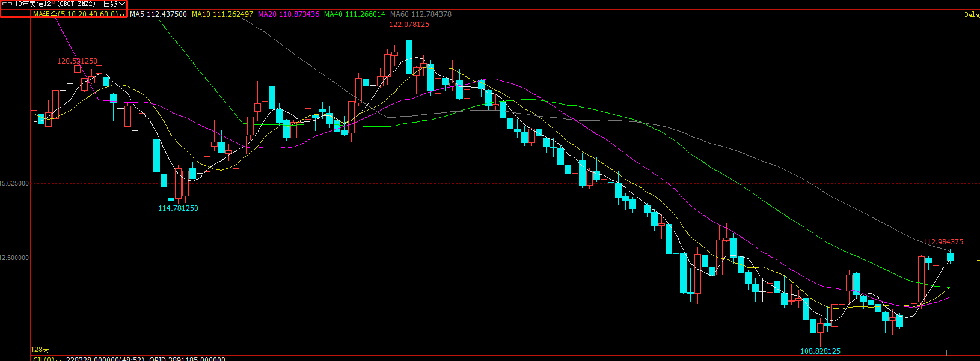The height and width of the screenshot is (361, 980).
Task: Select the MA10 111.262497 label
Action: [x=222, y=14]
